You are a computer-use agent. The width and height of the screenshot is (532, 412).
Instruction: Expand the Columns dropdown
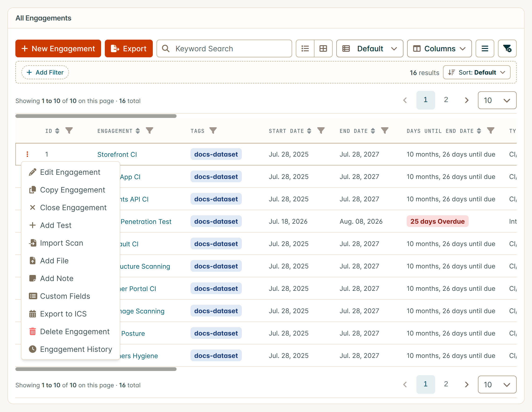(x=439, y=48)
